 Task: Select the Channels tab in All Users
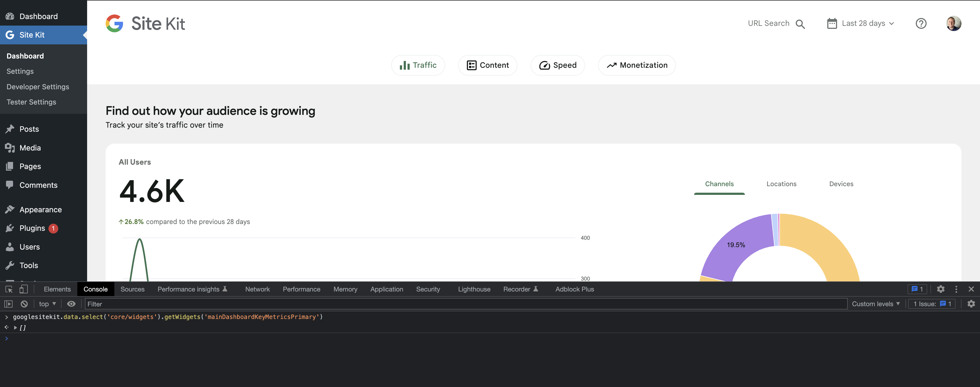(x=719, y=184)
